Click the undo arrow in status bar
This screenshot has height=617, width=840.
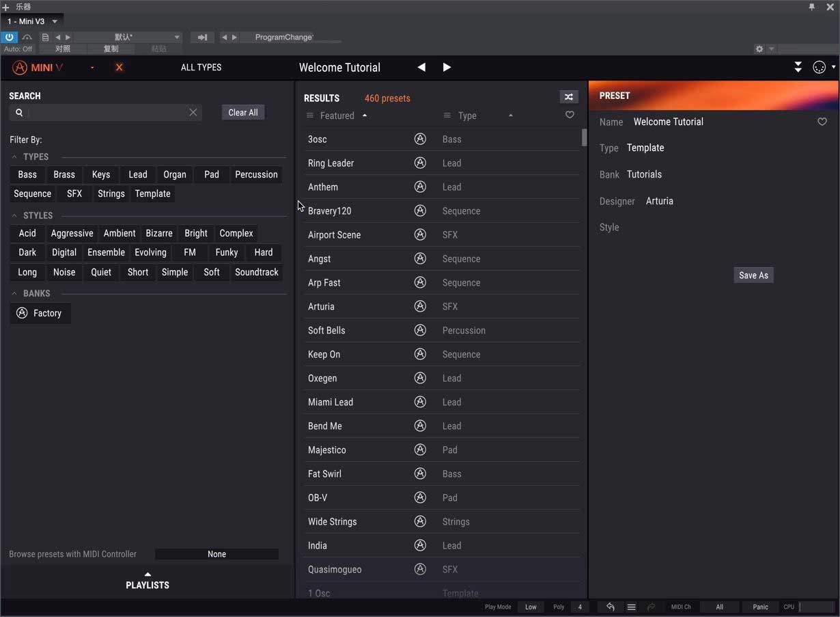pos(611,607)
